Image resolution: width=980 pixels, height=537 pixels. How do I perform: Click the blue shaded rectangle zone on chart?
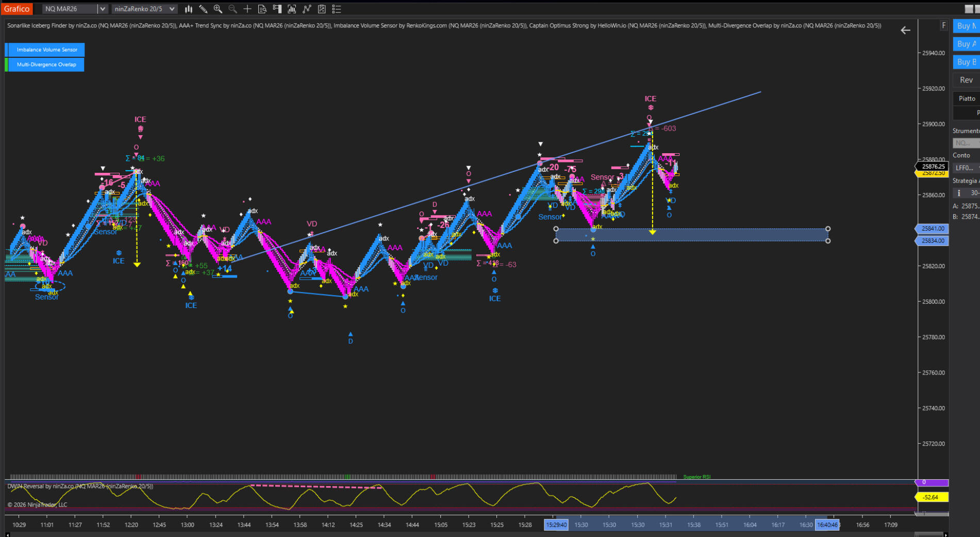click(691, 235)
